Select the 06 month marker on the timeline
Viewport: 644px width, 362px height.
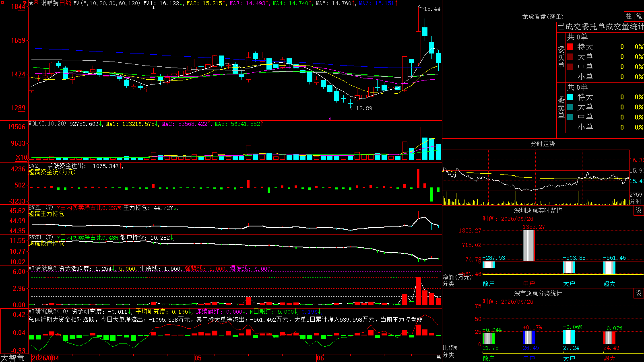click(320, 358)
